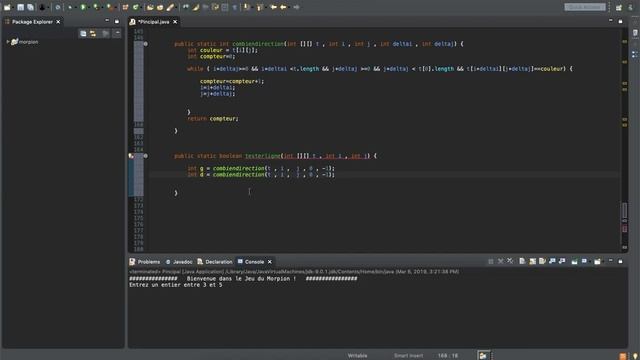Open dropdown beside External Tools icon
640x360 pixels.
coord(116,8)
